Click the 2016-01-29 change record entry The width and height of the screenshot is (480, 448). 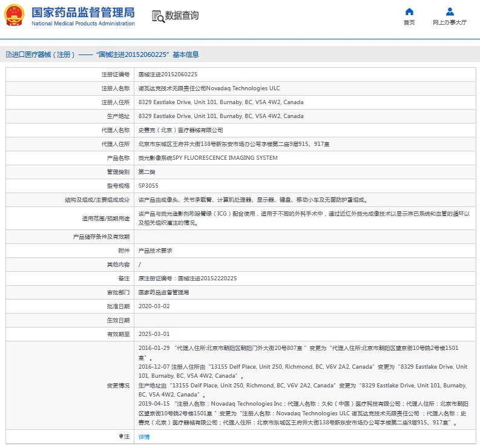298,352
